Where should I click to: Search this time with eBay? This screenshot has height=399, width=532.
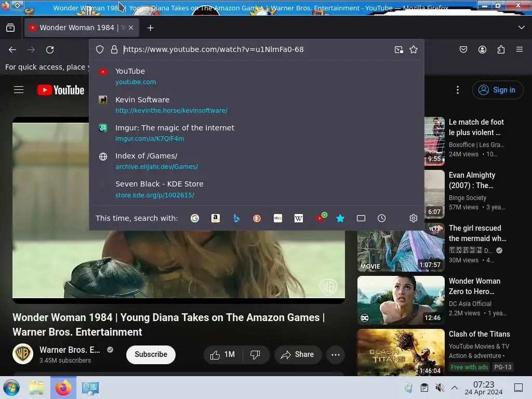click(x=278, y=218)
